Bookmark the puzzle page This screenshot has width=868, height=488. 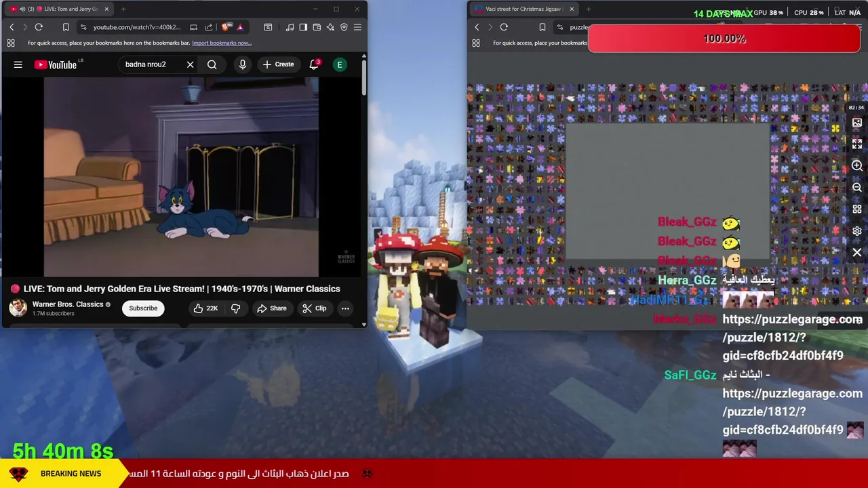[x=542, y=27]
